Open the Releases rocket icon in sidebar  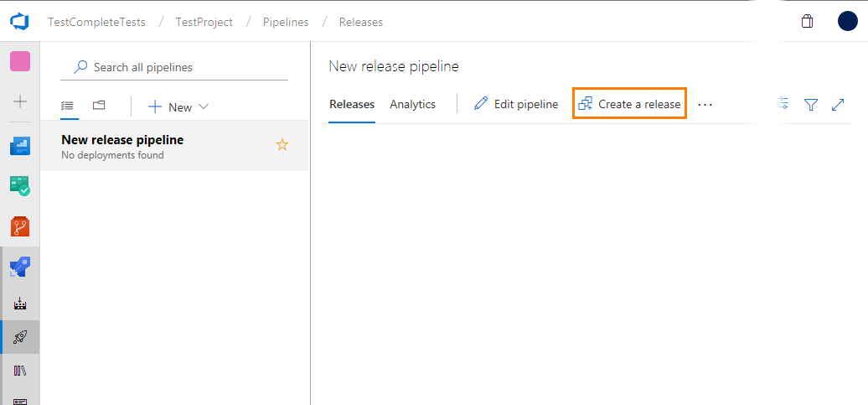pyautogui.click(x=20, y=337)
